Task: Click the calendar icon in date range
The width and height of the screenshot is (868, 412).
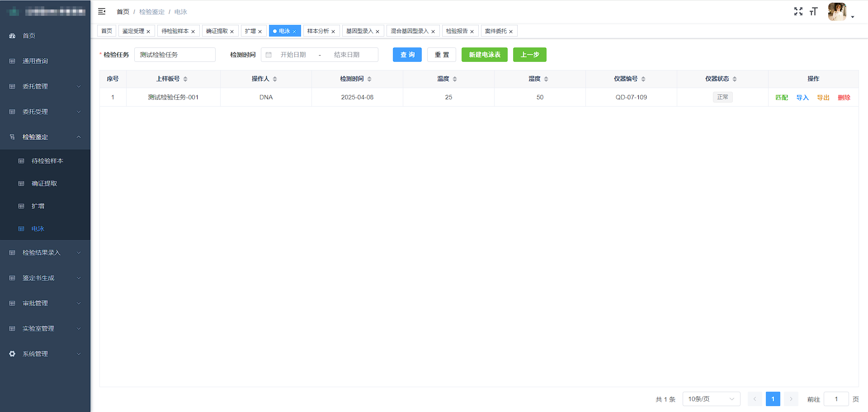Action: coord(269,55)
